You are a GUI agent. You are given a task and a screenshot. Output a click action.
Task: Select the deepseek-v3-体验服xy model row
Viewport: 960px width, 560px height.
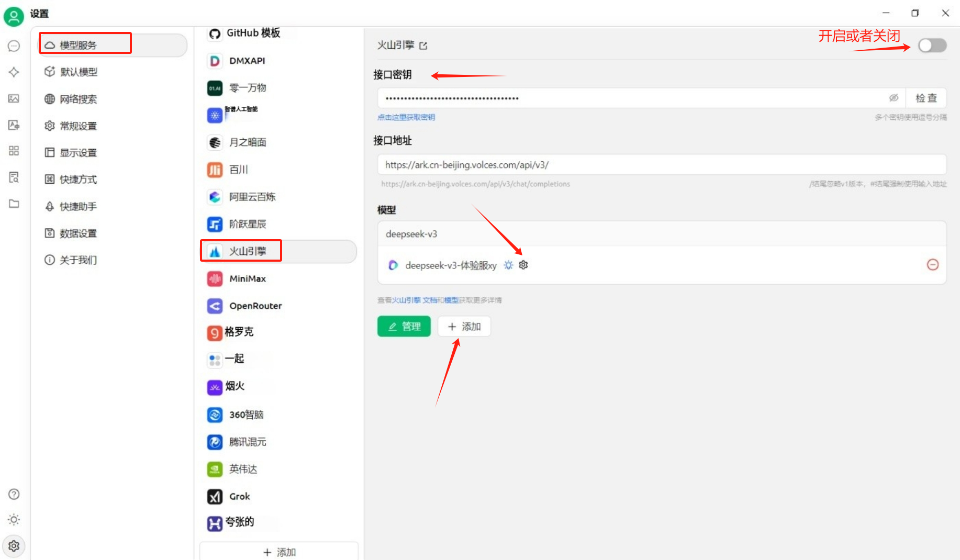662,265
